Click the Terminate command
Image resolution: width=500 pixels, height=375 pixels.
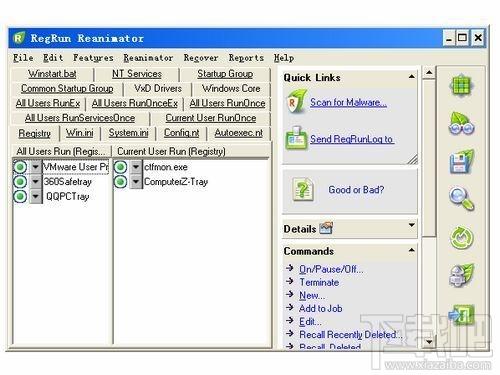click(319, 282)
